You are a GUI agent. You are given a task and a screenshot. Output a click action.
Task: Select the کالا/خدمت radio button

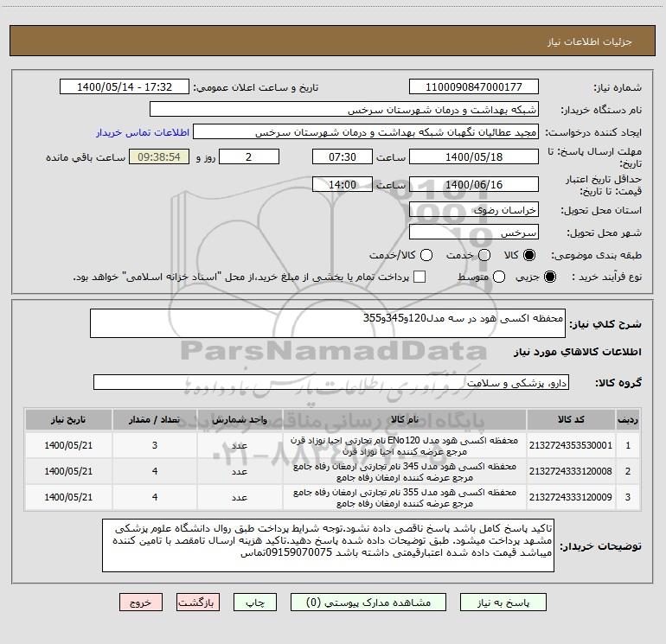[426, 255]
